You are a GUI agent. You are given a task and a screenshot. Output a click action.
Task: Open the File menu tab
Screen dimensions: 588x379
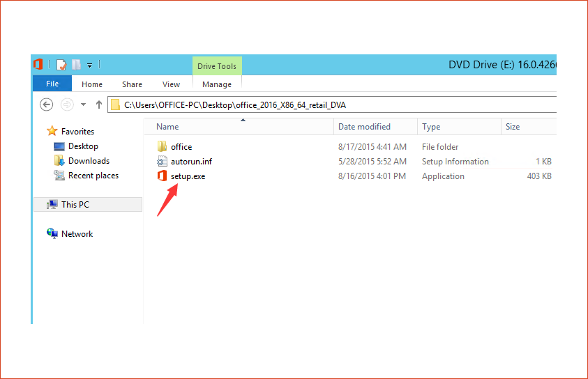[x=52, y=84]
